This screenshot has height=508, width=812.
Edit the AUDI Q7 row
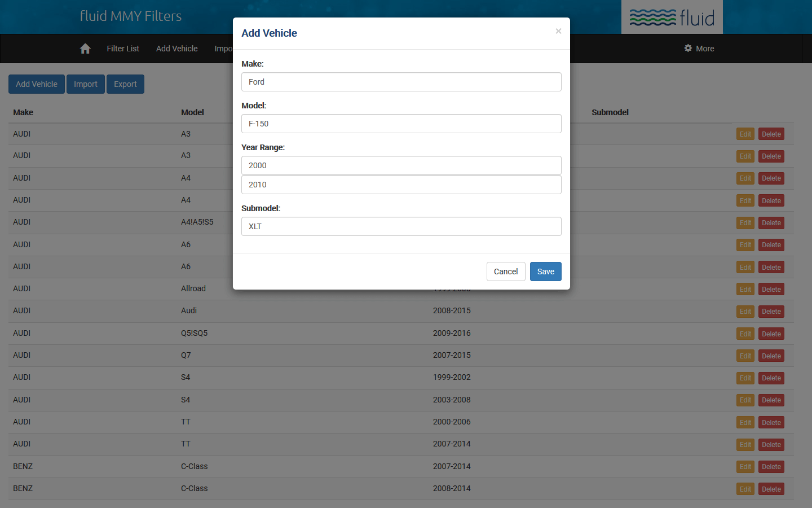pyautogui.click(x=745, y=356)
